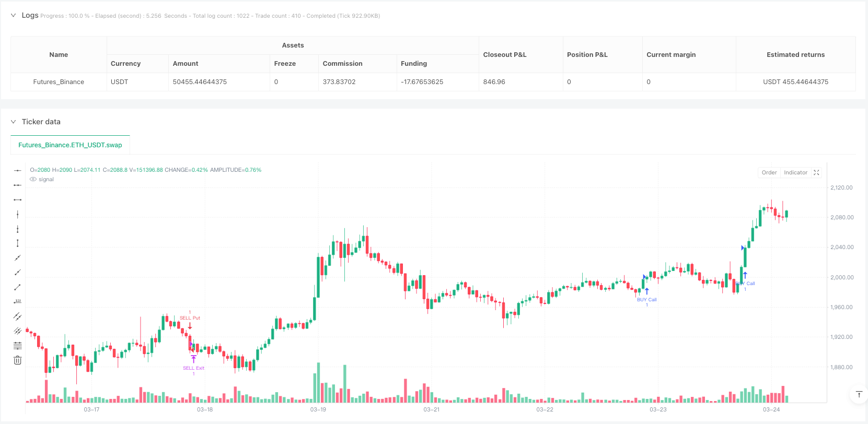Open the Futures_Binance.ETH_USDT.swap tab
Image resolution: width=868 pixels, height=424 pixels.
(70, 145)
